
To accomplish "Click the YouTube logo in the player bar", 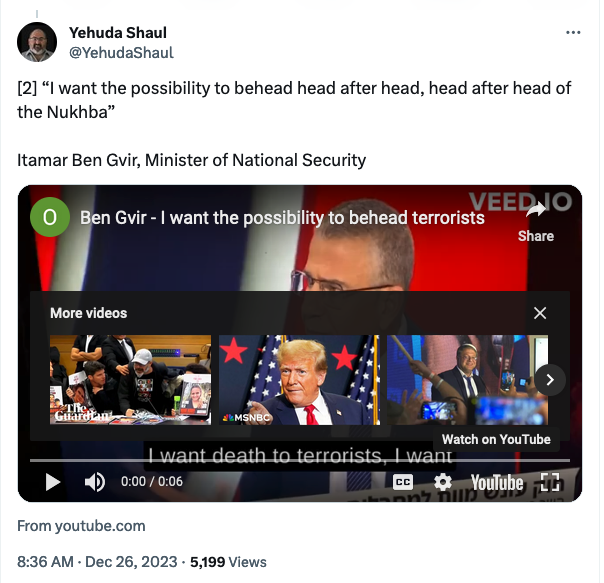I will click(x=497, y=482).
